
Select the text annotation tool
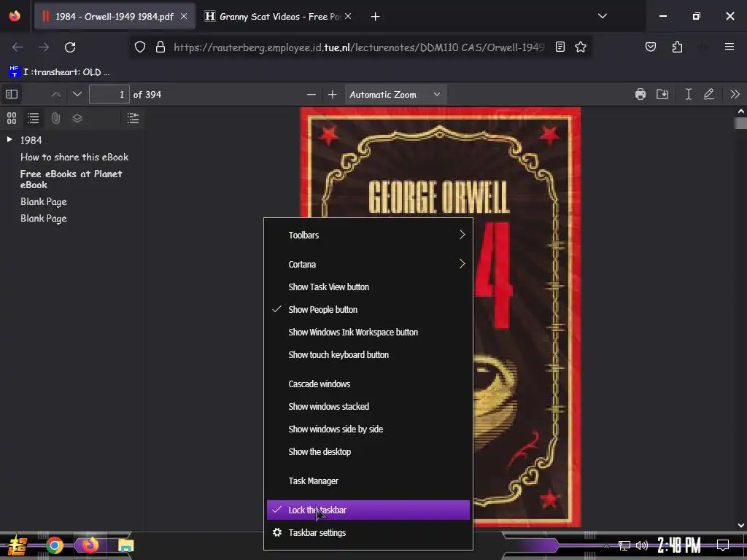coord(688,94)
